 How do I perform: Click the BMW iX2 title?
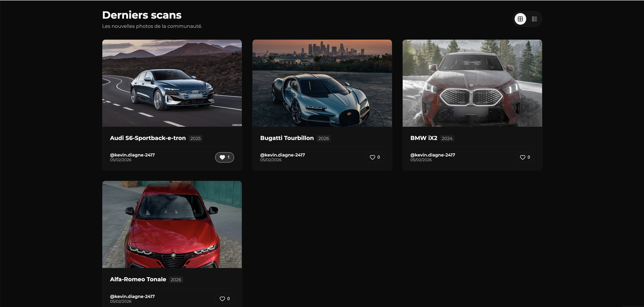point(424,138)
